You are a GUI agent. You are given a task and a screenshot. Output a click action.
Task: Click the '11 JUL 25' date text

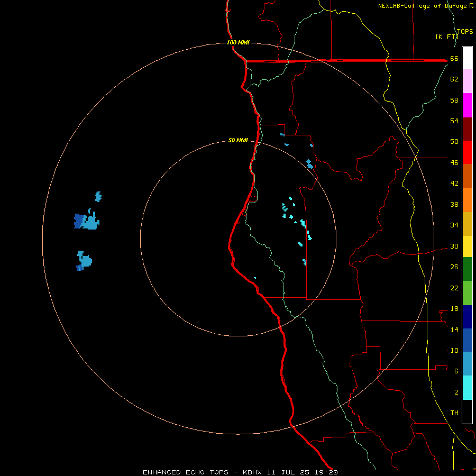[288, 472]
